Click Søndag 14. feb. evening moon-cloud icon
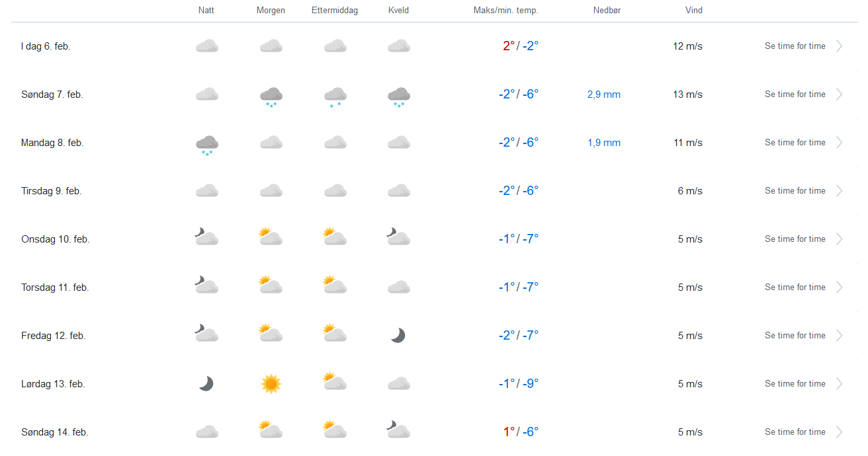Image resolution: width=868 pixels, height=456 pixels. pos(398,431)
